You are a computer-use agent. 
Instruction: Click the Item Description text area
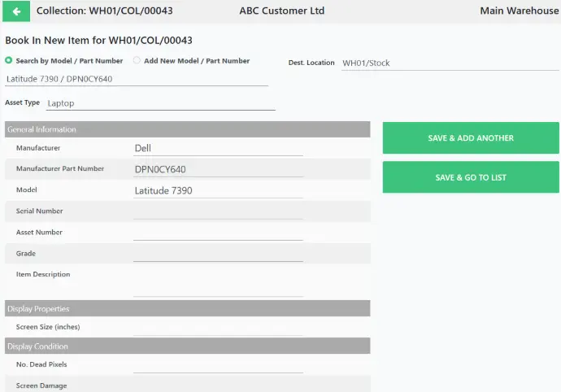218,283
